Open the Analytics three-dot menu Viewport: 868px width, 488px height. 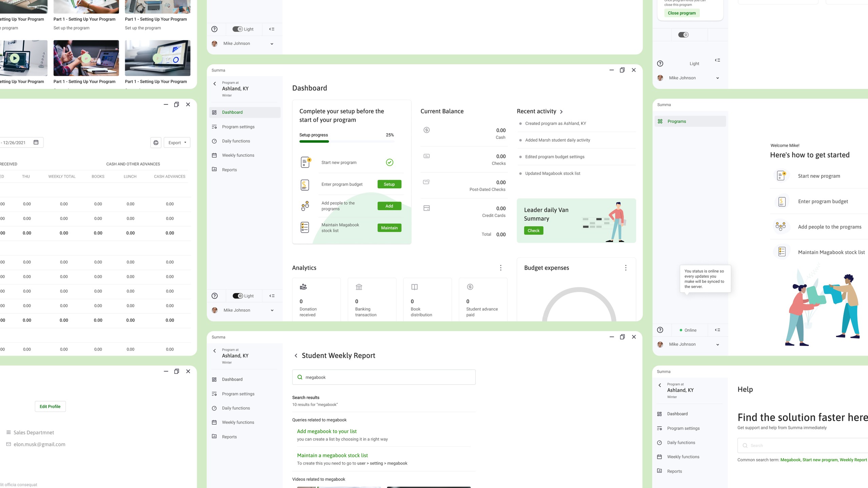click(501, 268)
